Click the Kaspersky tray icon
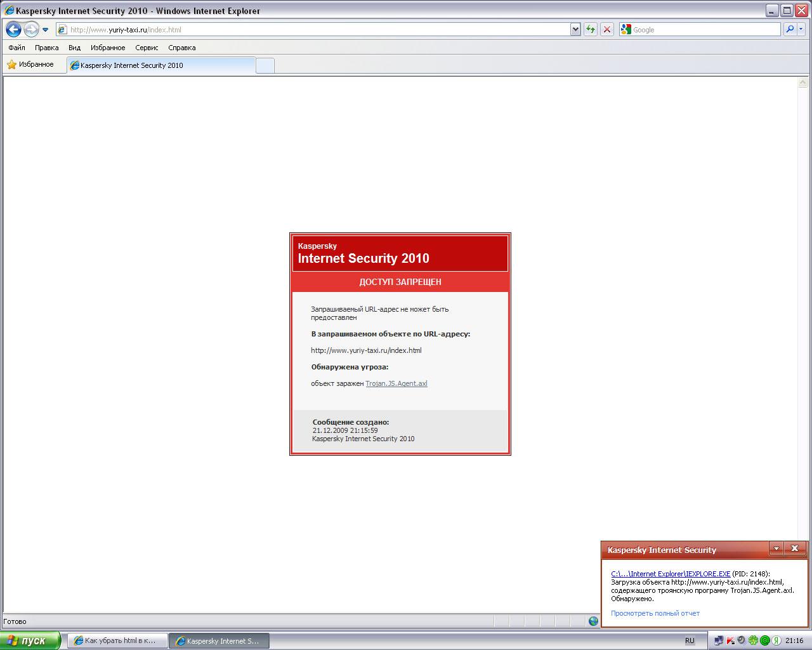The height and width of the screenshot is (650, 812). [x=730, y=641]
